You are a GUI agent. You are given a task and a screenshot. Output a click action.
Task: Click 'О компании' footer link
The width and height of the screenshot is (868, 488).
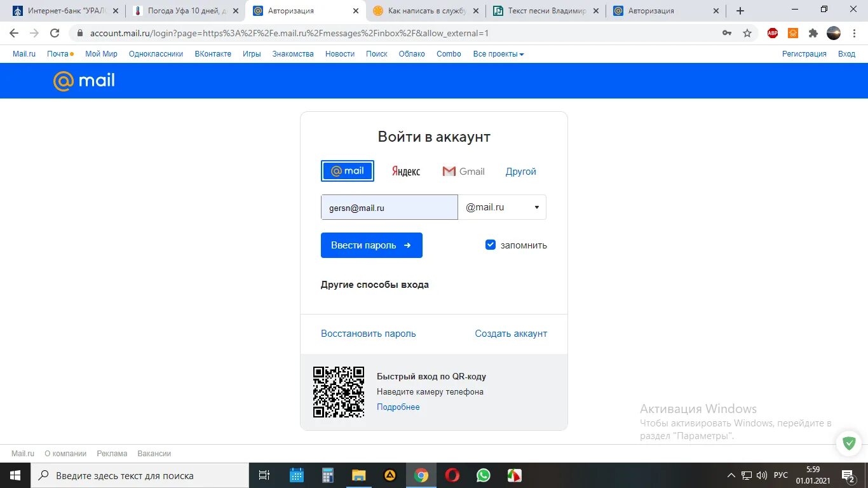tap(65, 454)
